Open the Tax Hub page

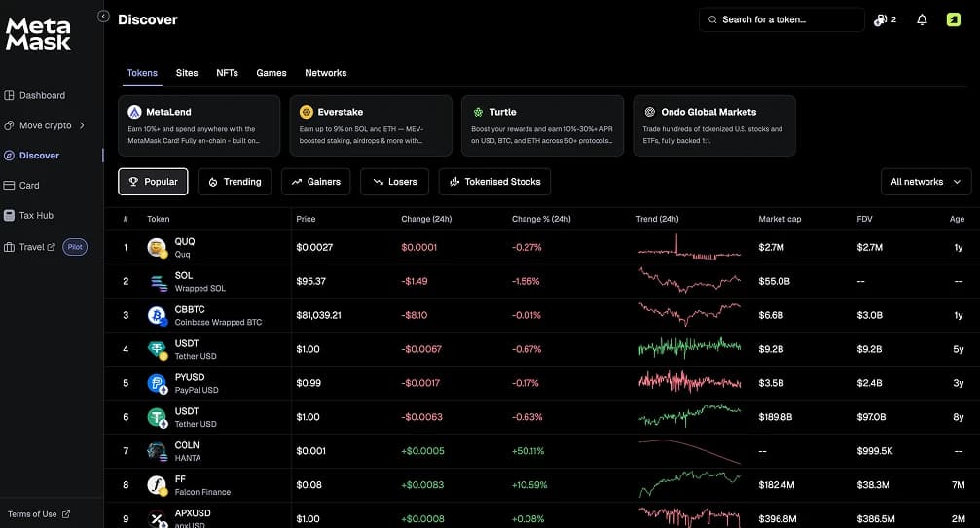coord(29,215)
